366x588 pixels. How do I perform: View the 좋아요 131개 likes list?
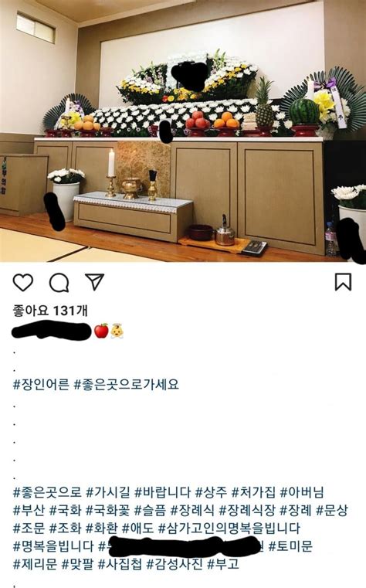(50, 311)
